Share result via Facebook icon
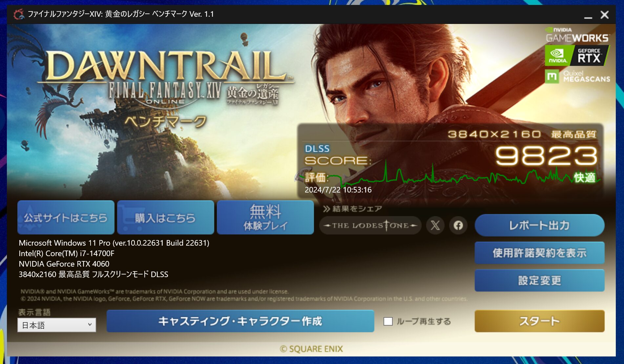Image resolution: width=624 pixels, height=364 pixels. [458, 225]
